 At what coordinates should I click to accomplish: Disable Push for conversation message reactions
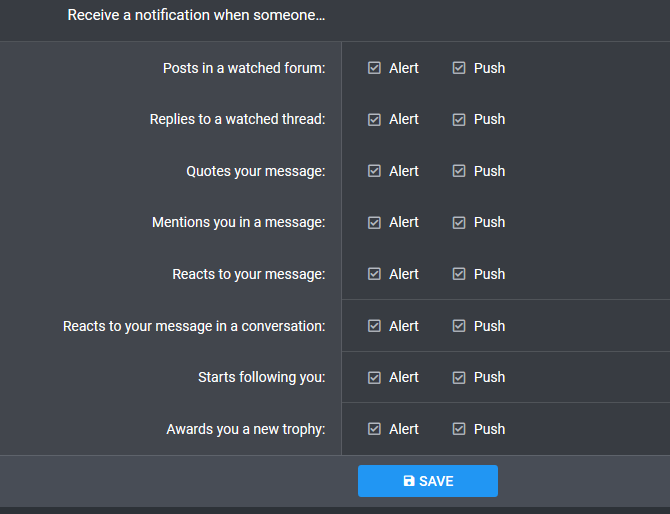coord(459,326)
